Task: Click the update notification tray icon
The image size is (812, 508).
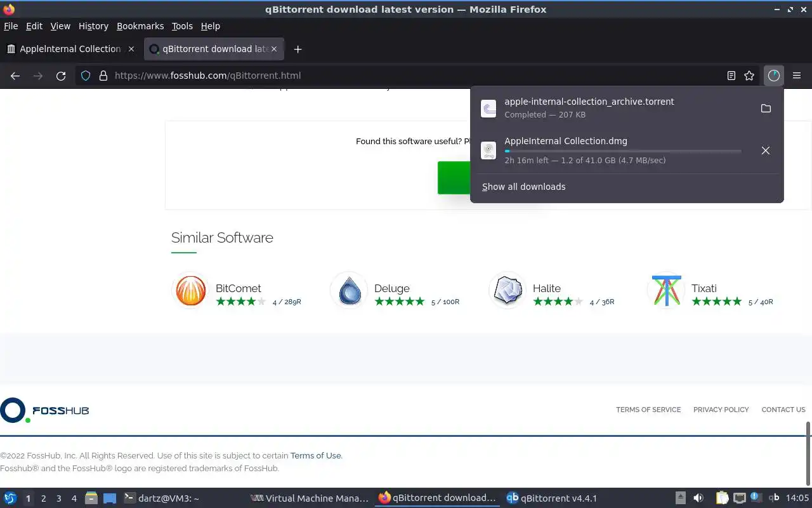Action: (x=756, y=497)
